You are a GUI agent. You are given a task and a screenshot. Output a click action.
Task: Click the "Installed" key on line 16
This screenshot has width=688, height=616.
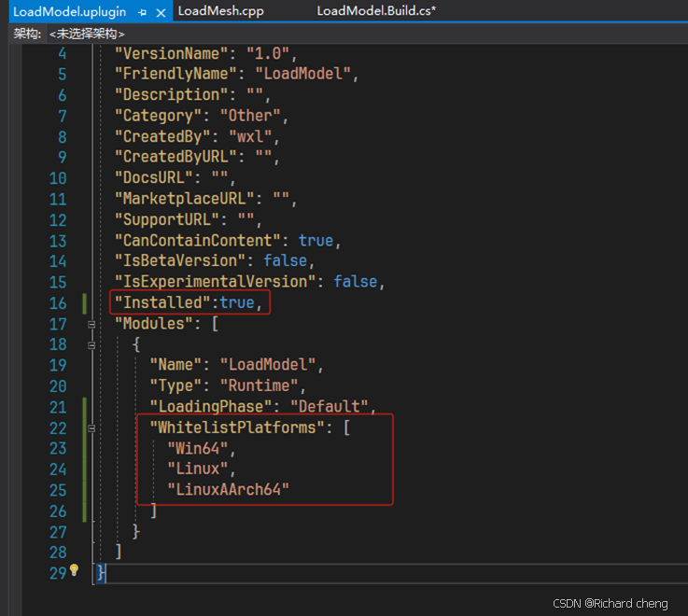pos(162,302)
